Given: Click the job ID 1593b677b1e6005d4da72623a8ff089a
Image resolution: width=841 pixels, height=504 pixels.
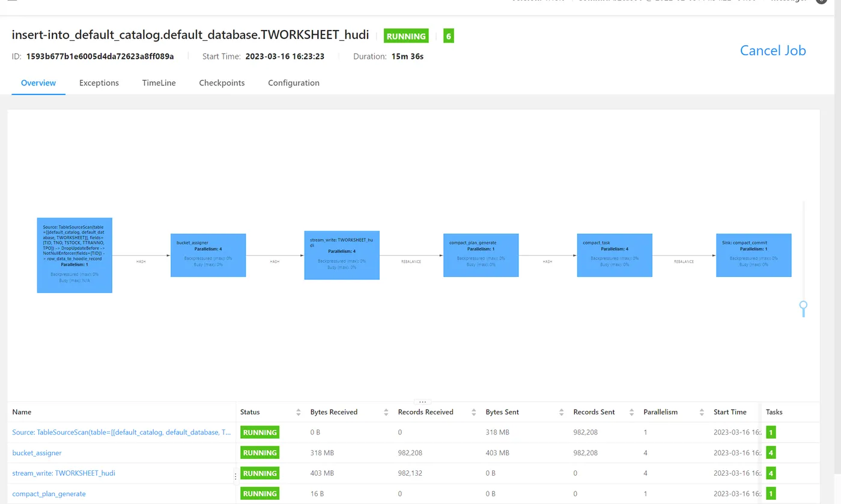Looking at the screenshot, I should tap(100, 56).
